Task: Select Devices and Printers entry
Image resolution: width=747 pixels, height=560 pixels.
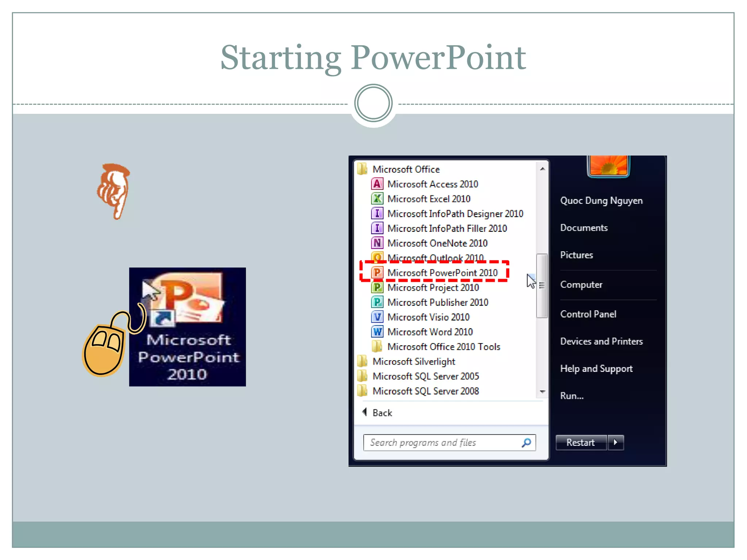Action: coord(601,341)
